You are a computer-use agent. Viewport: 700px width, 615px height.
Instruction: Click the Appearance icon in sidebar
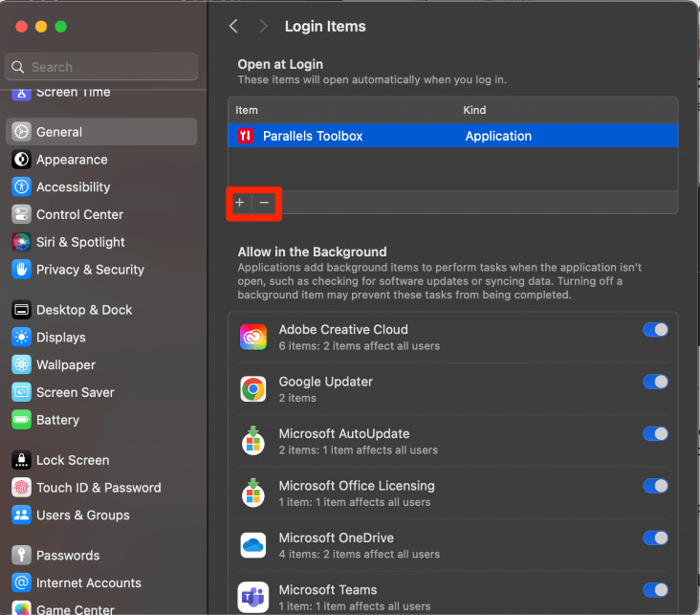point(21,160)
